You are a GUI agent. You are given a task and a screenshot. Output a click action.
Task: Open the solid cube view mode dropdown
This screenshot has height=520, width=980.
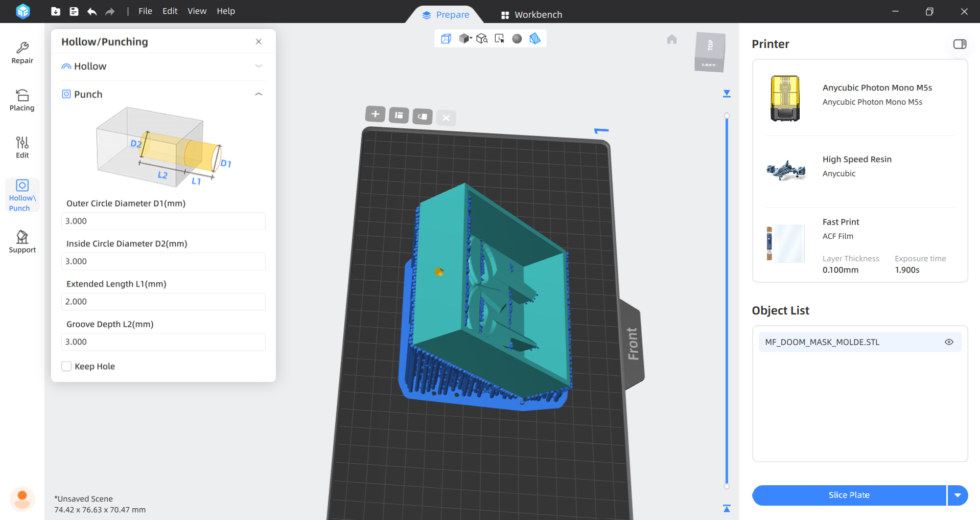[x=465, y=38]
